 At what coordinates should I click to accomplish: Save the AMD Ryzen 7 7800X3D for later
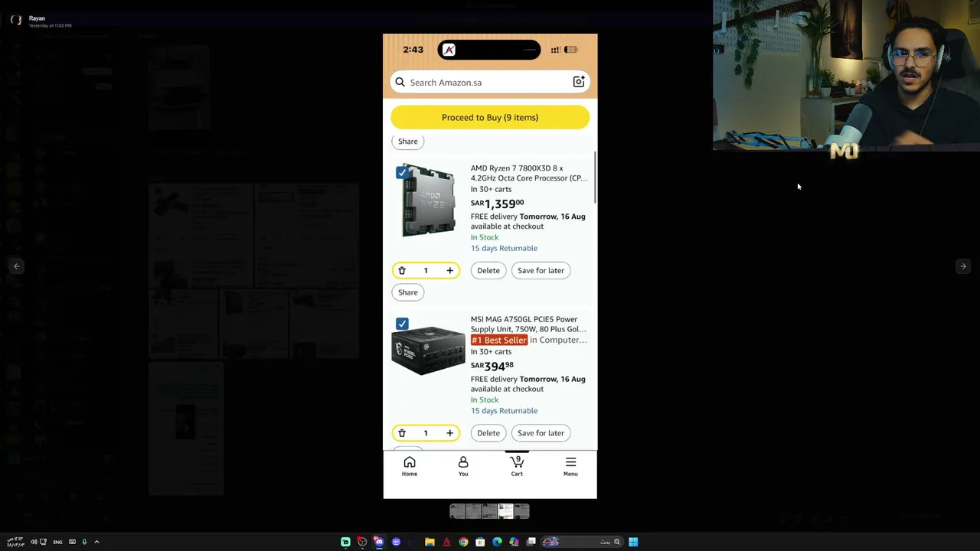[541, 270]
